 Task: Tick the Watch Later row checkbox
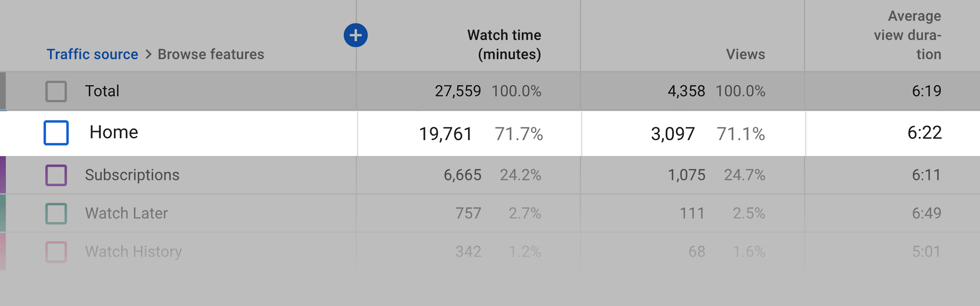pyautogui.click(x=56, y=213)
